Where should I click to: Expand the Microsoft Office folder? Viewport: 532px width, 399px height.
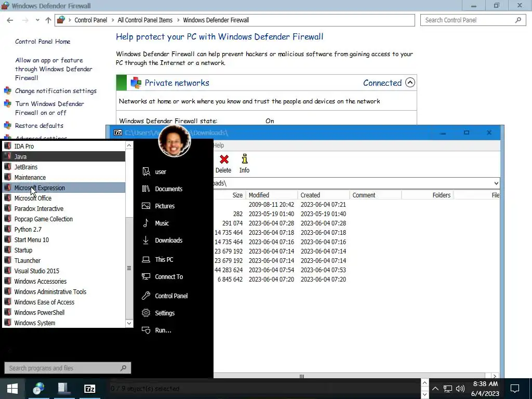64,198
